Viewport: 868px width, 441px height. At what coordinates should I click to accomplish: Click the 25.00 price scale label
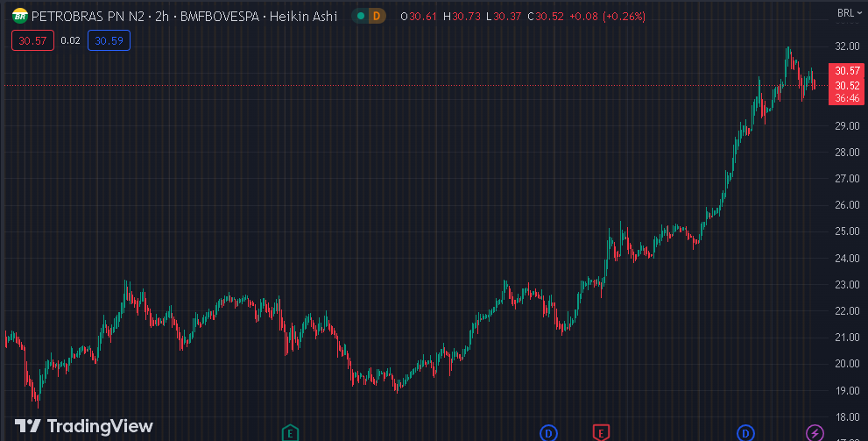click(847, 231)
